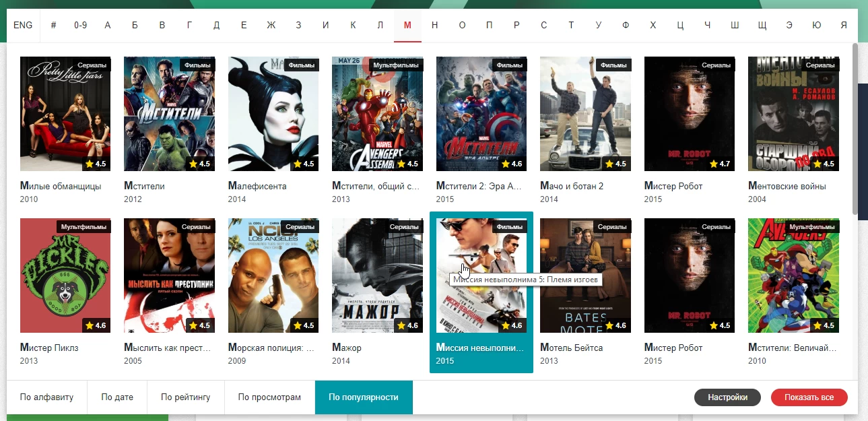This screenshot has height=421, width=868.
Task: Show titles starting with Э
Action: tap(789, 26)
